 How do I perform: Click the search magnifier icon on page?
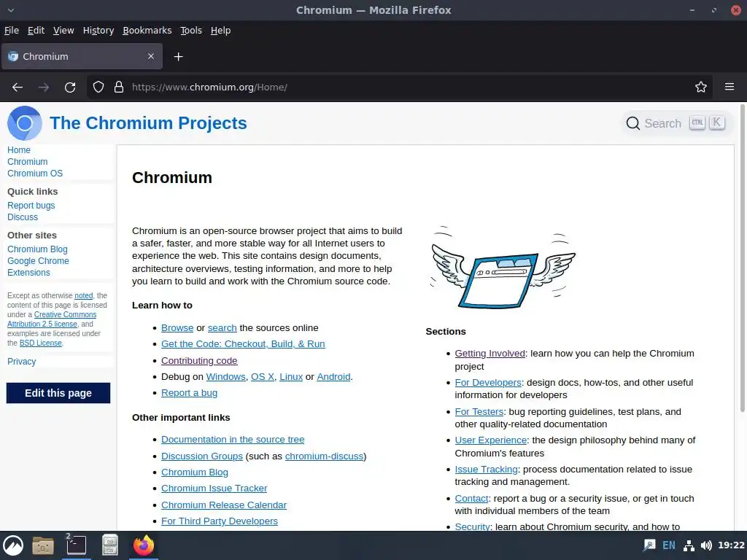point(632,123)
